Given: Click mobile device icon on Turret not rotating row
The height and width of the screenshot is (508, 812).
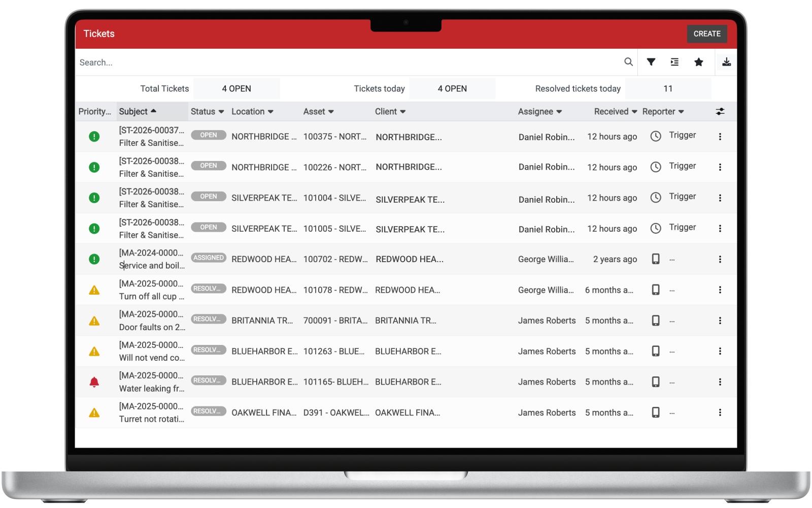Looking at the screenshot, I should (656, 412).
